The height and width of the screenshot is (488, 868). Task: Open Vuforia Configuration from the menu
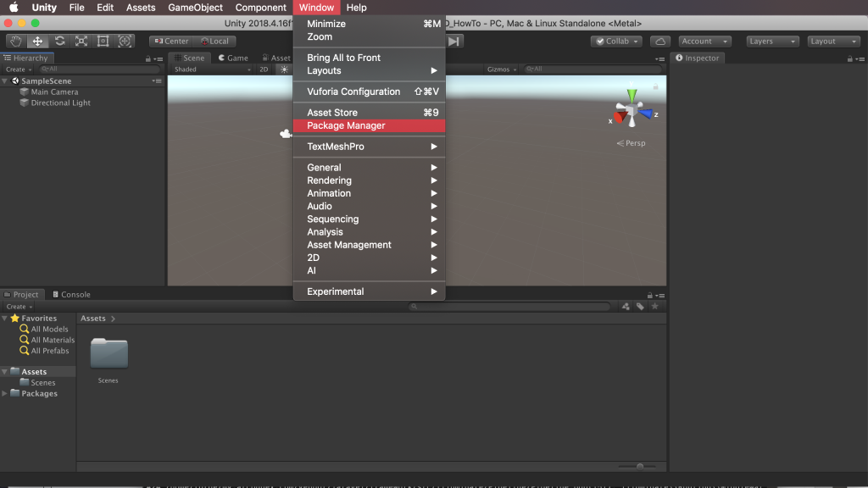tap(370, 91)
